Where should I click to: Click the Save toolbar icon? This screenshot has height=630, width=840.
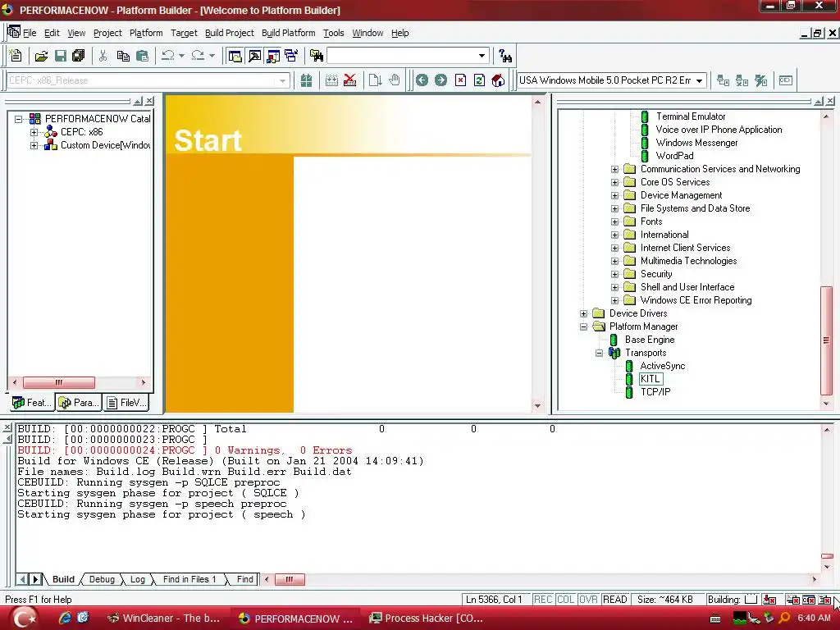(61, 56)
